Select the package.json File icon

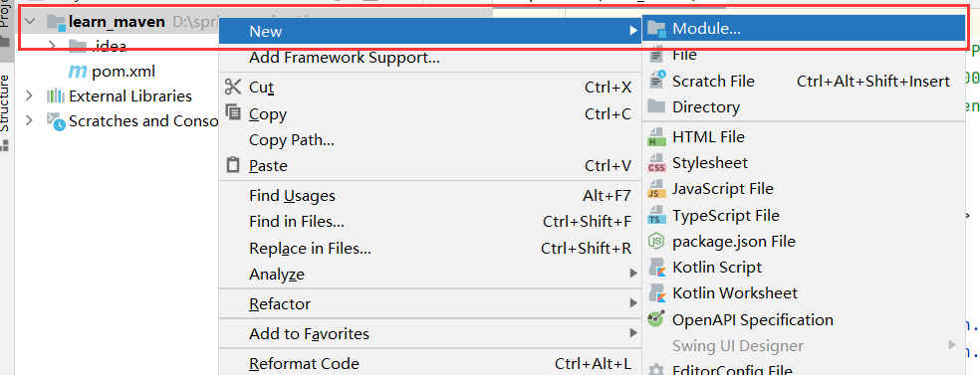(656, 241)
